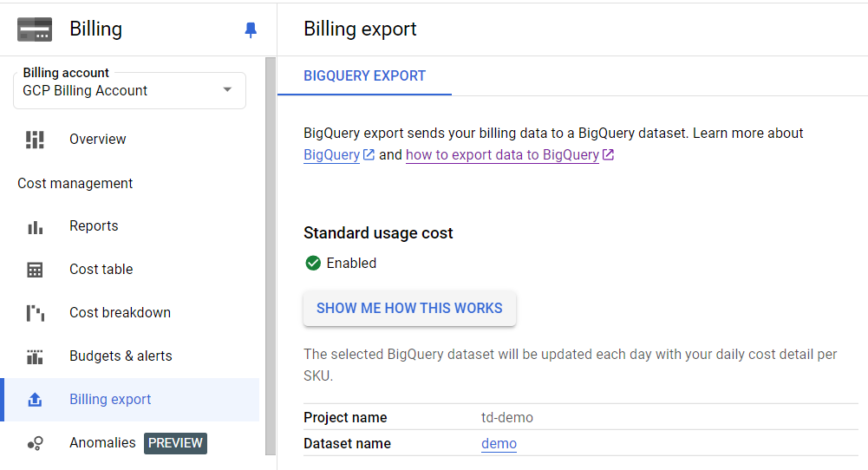Click the td-demo project name value
868x470 pixels.
pos(507,417)
